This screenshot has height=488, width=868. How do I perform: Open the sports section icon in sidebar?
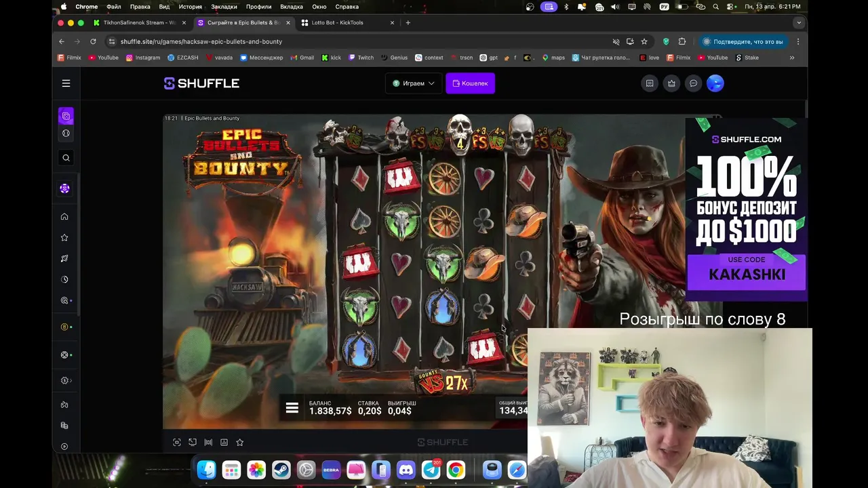66,134
